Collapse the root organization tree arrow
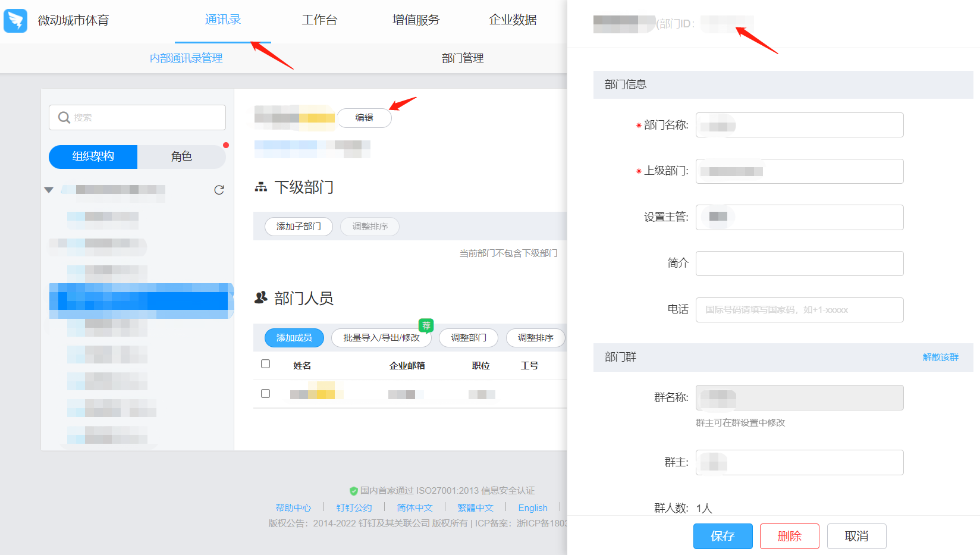The width and height of the screenshot is (980, 555). coord(49,190)
